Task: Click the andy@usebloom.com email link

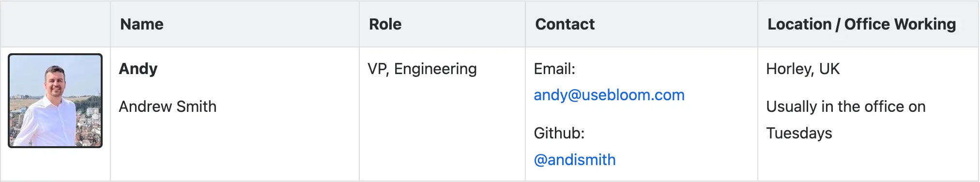Action: tap(609, 95)
